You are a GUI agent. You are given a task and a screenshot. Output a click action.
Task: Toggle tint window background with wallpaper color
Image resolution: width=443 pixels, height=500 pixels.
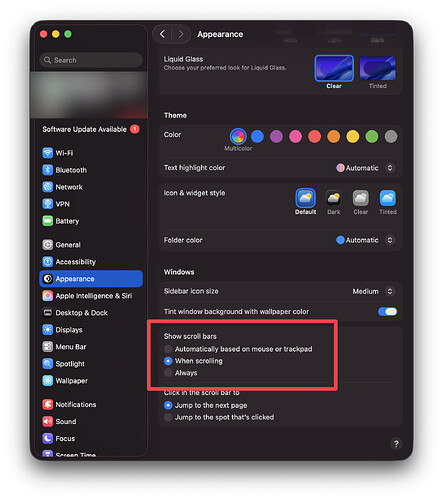[x=387, y=312]
